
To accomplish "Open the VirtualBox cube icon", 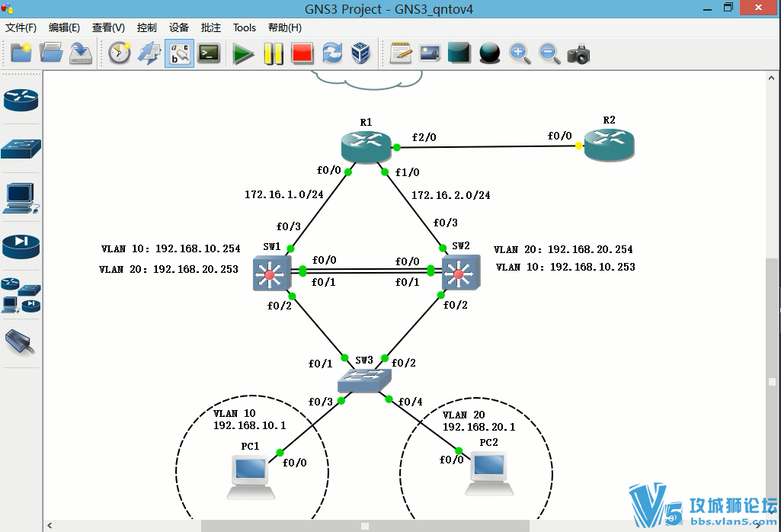I will pos(360,53).
